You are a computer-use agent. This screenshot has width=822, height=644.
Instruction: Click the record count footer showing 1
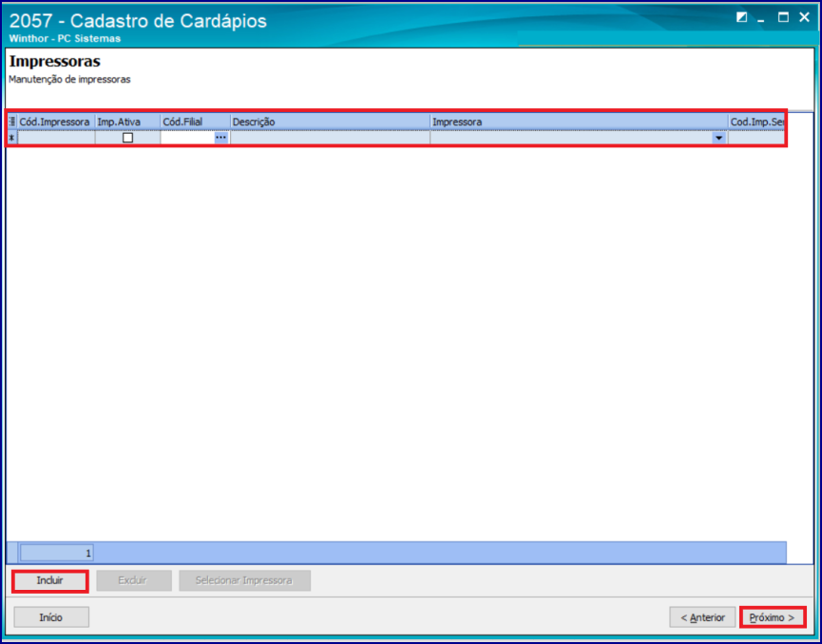click(x=57, y=553)
